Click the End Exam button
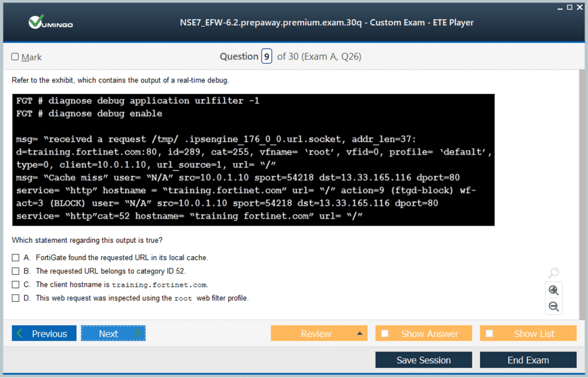 point(528,360)
